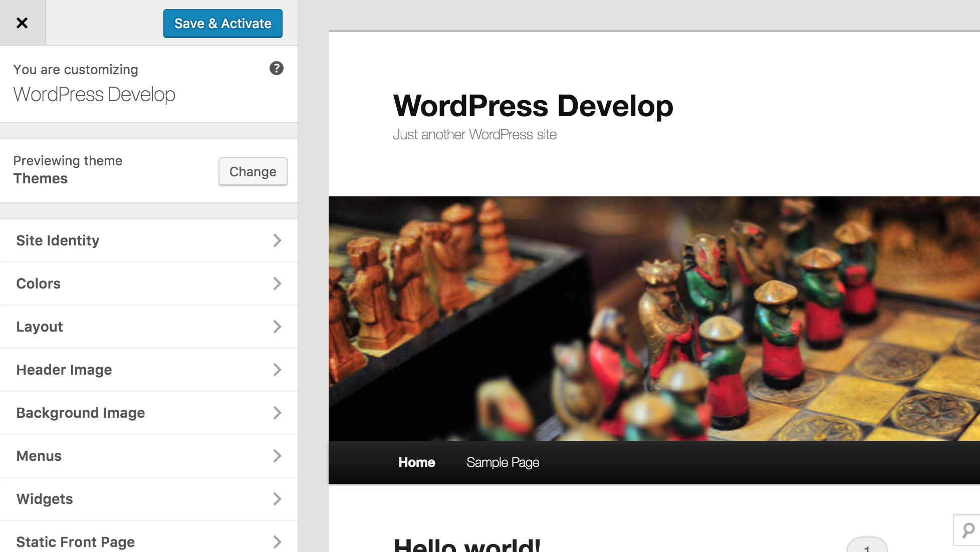Expand the Site Identity chevron arrow
Screen dimensions: 980x552
coord(277,240)
